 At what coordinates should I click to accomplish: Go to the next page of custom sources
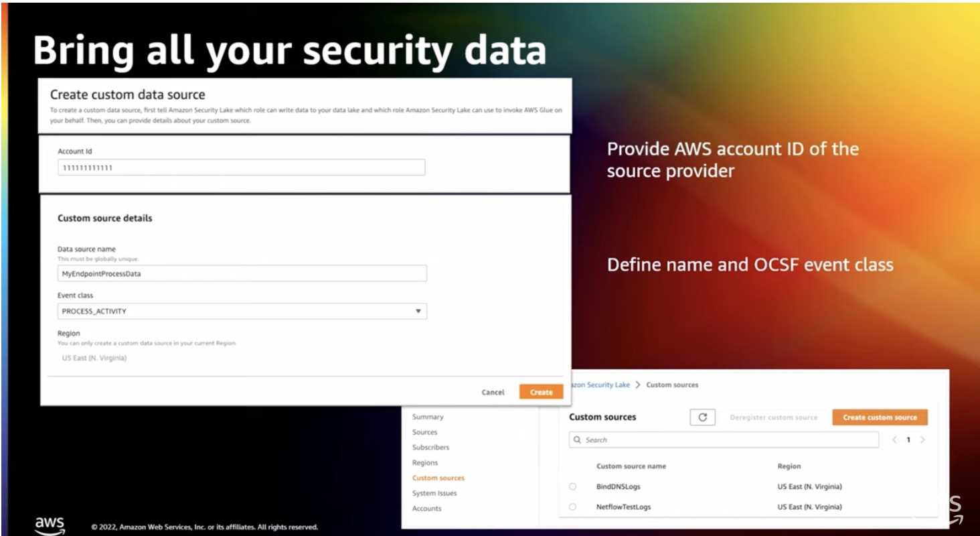tap(924, 440)
